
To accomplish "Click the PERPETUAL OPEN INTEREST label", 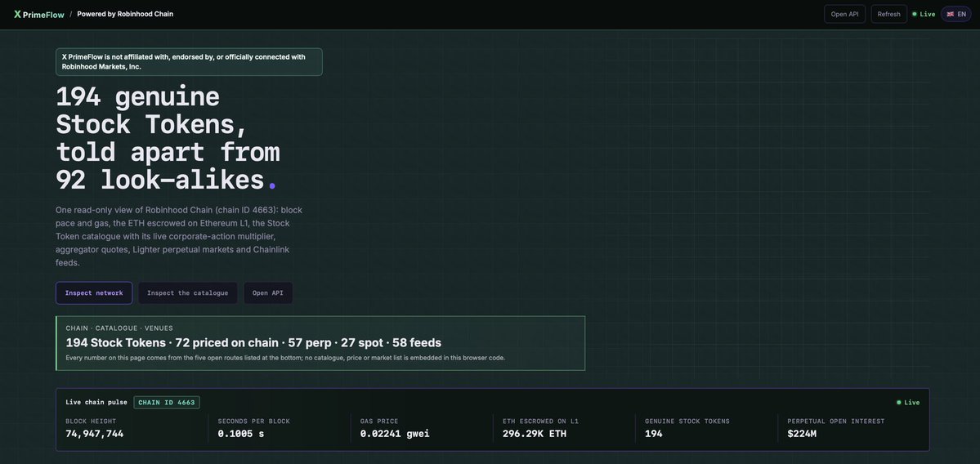I will [835, 422].
